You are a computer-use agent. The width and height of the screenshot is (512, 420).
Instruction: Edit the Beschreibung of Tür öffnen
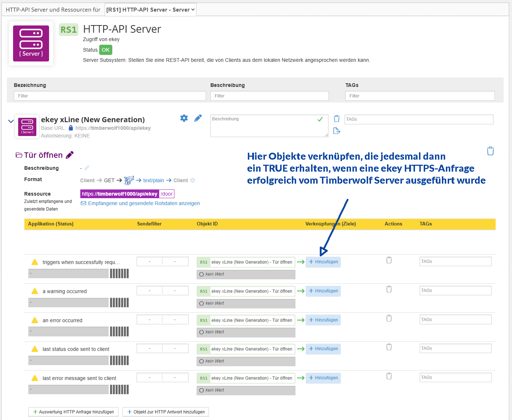[x=86, y=168]
